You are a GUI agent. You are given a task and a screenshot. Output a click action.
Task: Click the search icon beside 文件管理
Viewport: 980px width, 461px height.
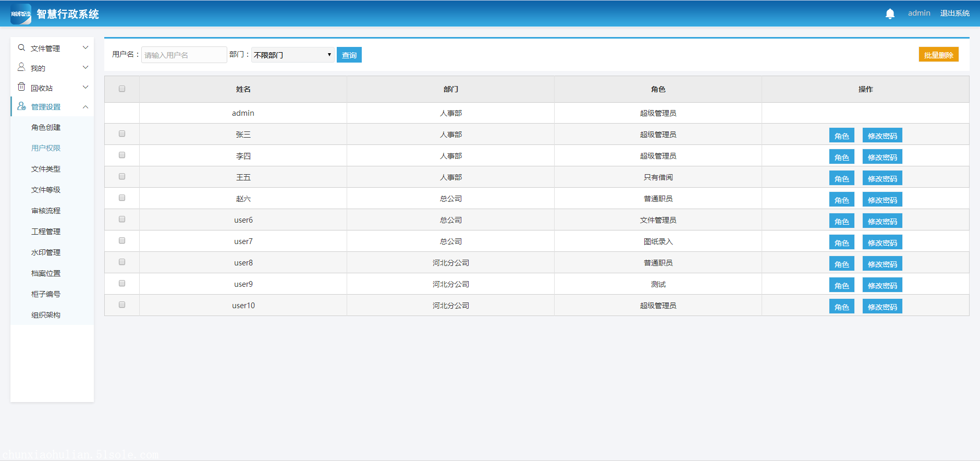(x=21, y=47)
